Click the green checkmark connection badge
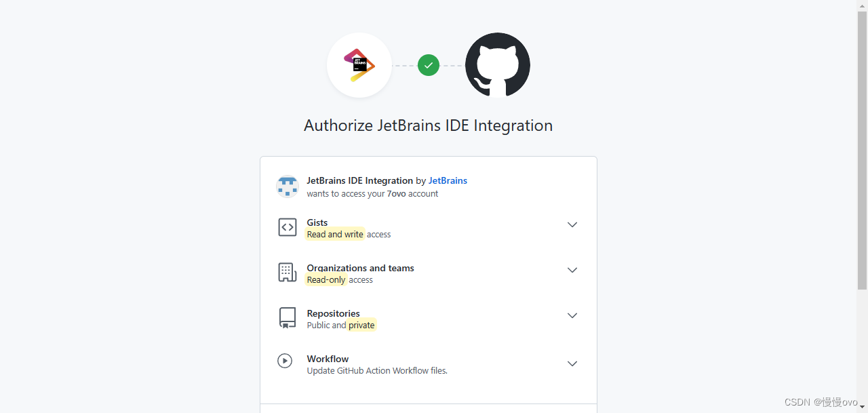This screenshot has width=868, height=413. (x=429, y=65)
